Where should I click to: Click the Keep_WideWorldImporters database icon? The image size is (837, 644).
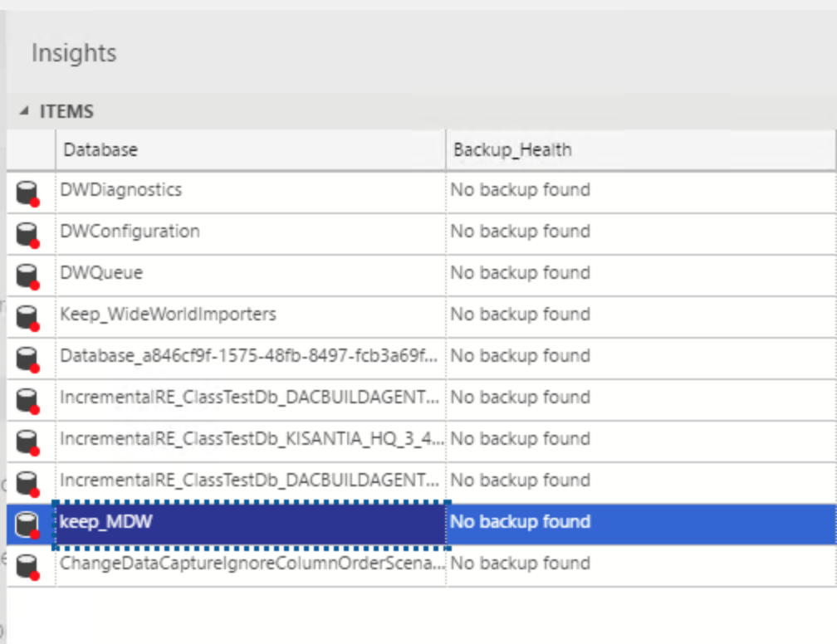coord(27,314)
